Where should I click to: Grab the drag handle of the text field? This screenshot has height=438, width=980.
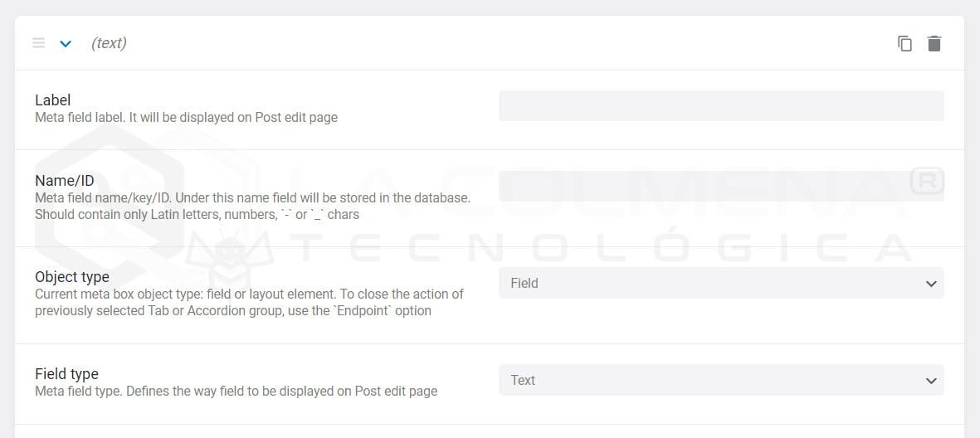(x=38, y=43)
